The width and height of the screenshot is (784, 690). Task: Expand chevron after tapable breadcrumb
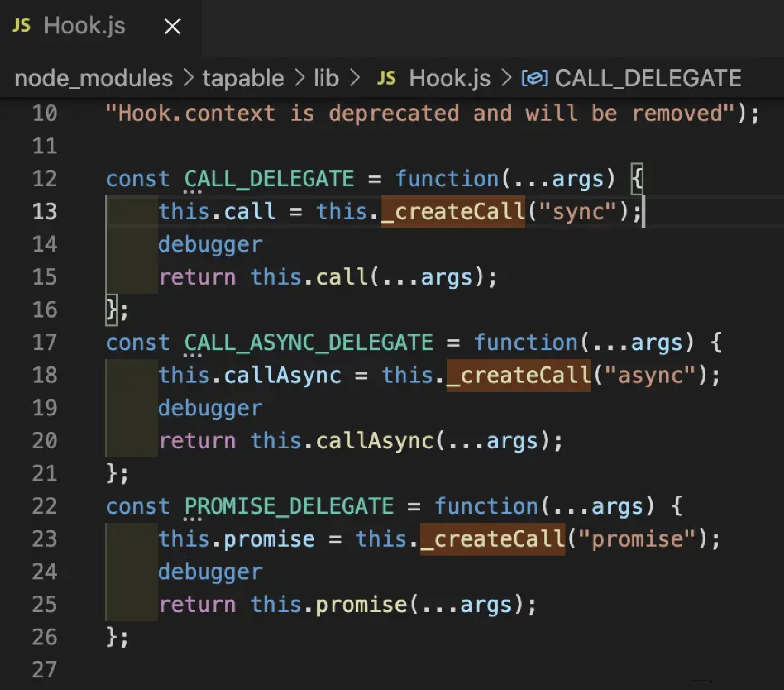[299, 78]
